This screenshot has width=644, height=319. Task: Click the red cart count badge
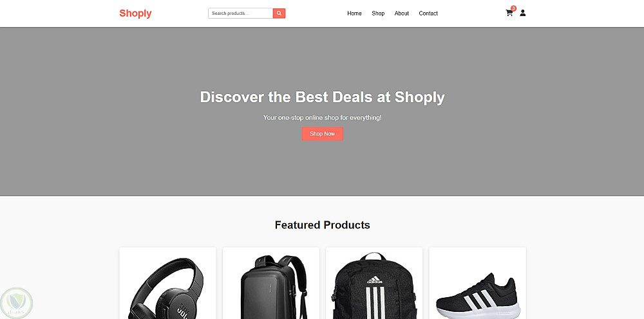(x=513, y=8)
